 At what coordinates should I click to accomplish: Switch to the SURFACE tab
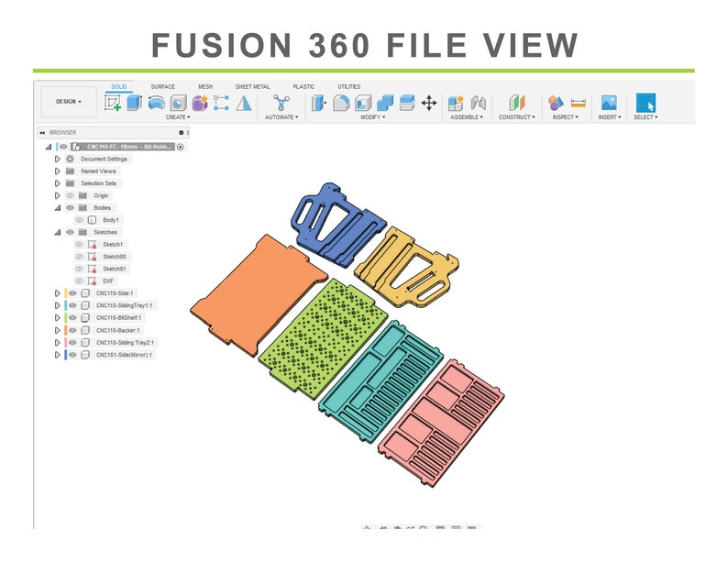coord(163,86)
